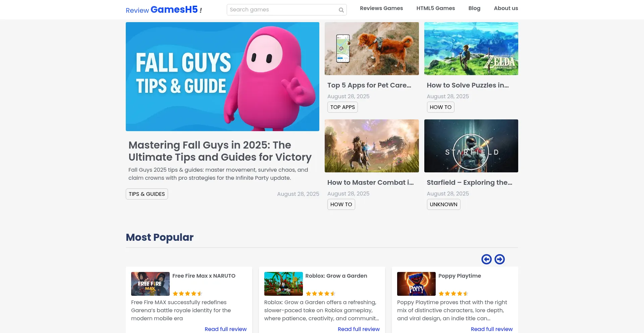Open the Blog menu item

click(x=474, y=8)
